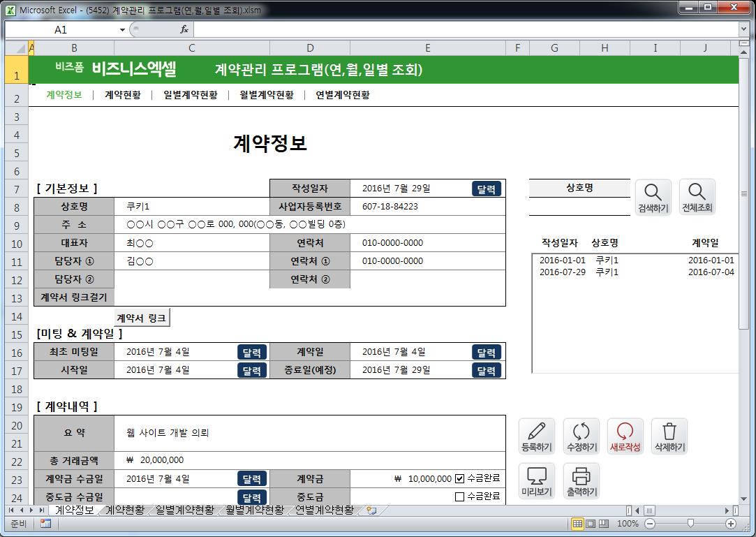
Task: Go to next sheet with navigation arrow
Action: (31, 510)
